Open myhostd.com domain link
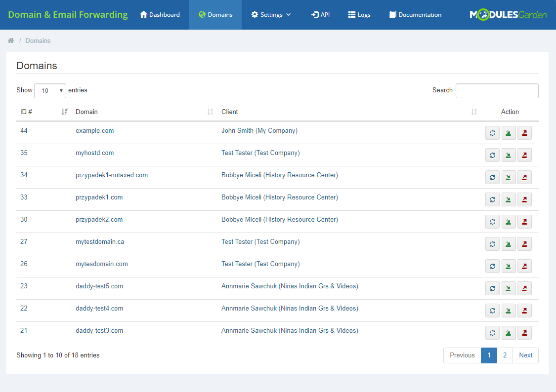This screenshot has width=556, height=392. click(95, 153)
